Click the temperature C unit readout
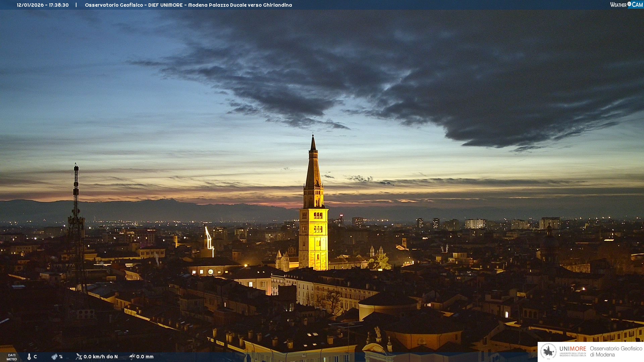The image size is (644, 362). 35,357
